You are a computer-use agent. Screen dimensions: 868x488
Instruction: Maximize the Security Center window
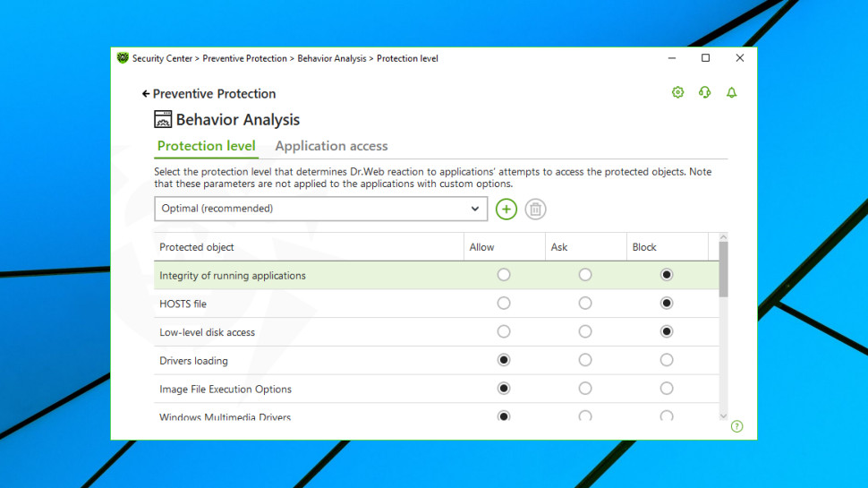pos(705,58)
